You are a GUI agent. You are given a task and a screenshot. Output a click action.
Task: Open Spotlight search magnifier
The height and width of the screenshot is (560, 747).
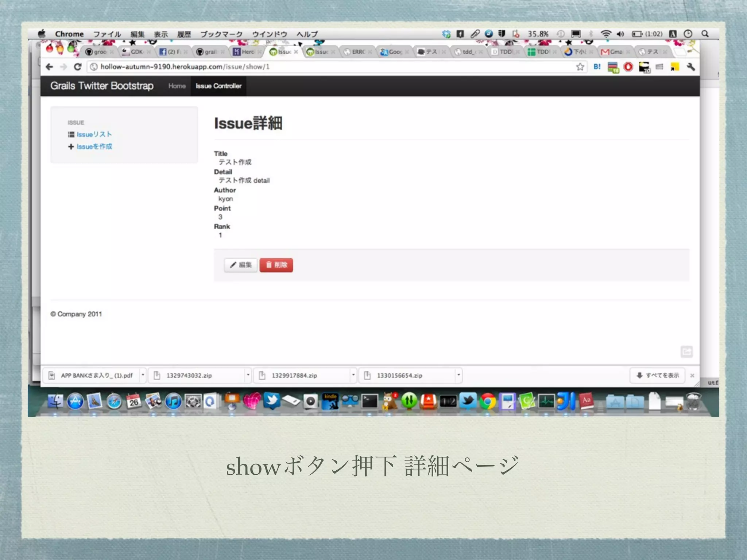click(x=705, y=34)
